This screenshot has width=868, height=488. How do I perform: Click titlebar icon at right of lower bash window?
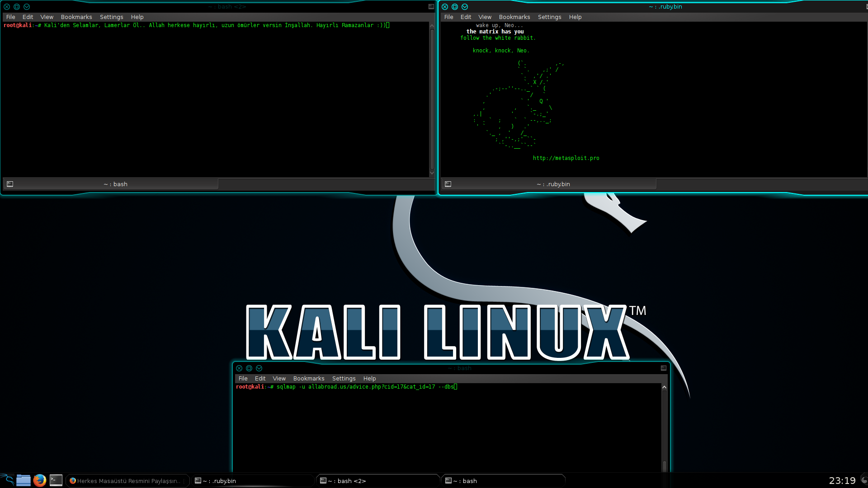click(x=664, y=368)
